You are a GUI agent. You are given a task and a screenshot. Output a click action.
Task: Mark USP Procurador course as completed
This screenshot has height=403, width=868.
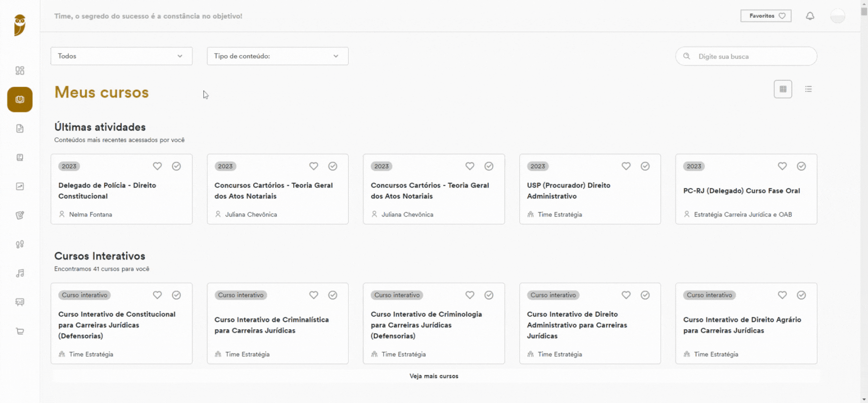(x=645, y=166)
